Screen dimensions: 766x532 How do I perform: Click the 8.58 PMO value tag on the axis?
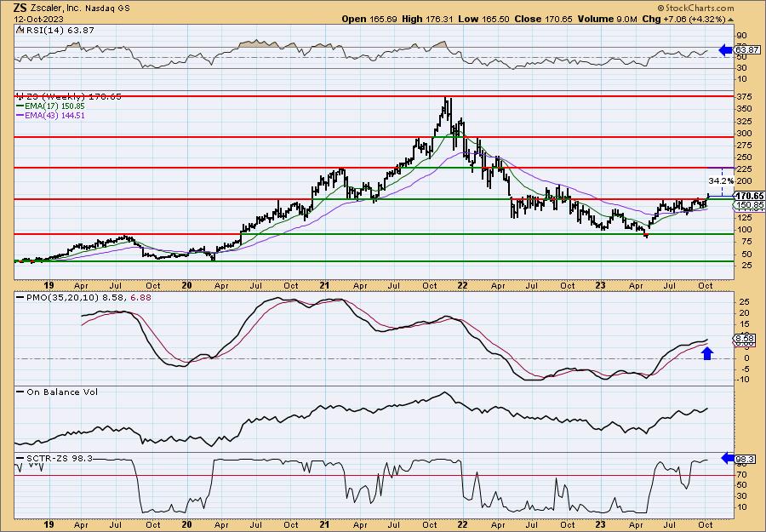[x=746, y=338]
